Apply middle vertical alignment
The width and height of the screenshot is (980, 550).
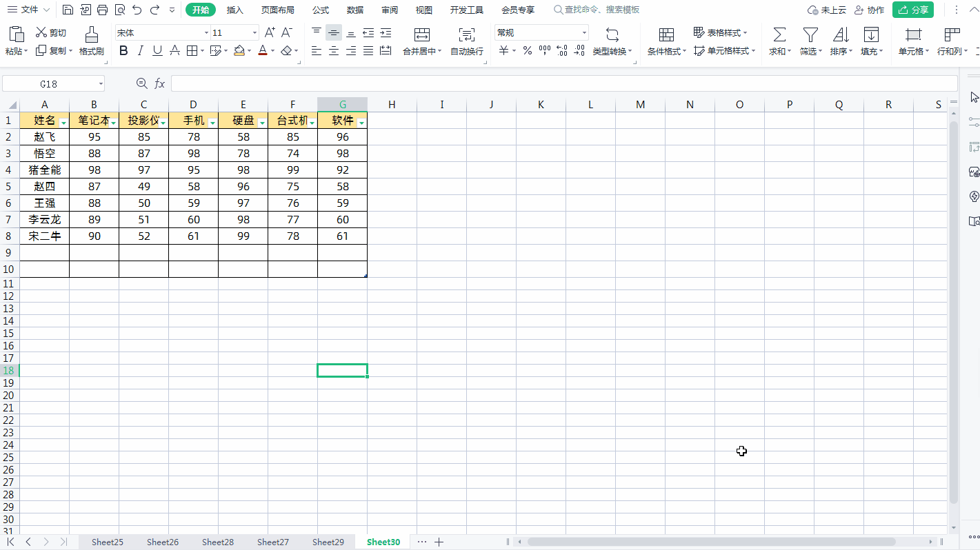point(334,32)
